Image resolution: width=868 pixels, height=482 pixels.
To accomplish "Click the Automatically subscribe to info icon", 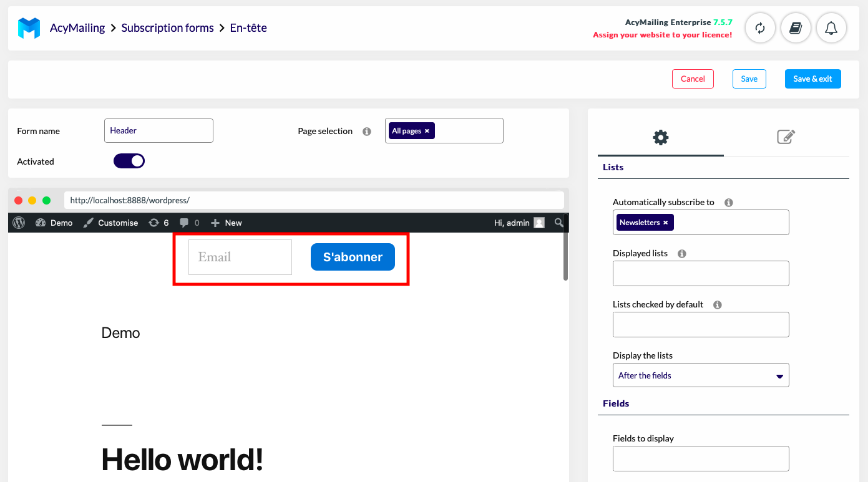I will tap(729, 203).
